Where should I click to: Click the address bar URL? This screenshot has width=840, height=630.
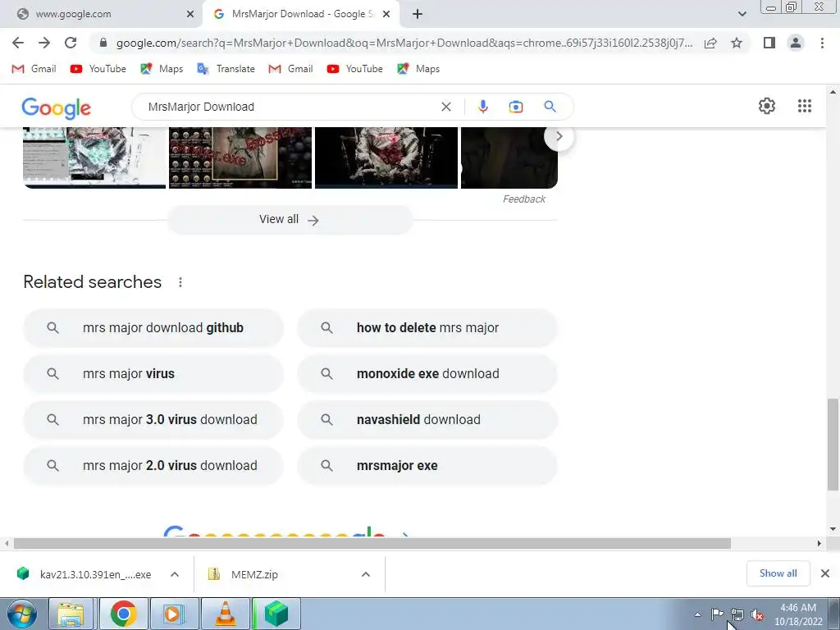(404, 43)
